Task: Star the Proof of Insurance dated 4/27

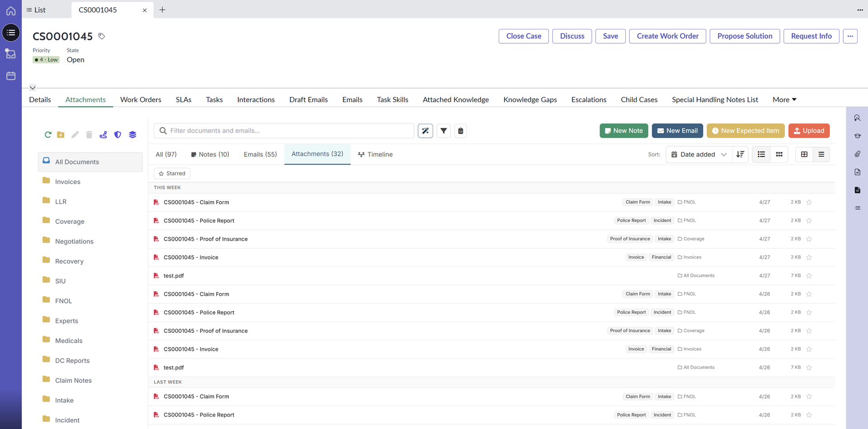Action: click(x=809, y=239)
